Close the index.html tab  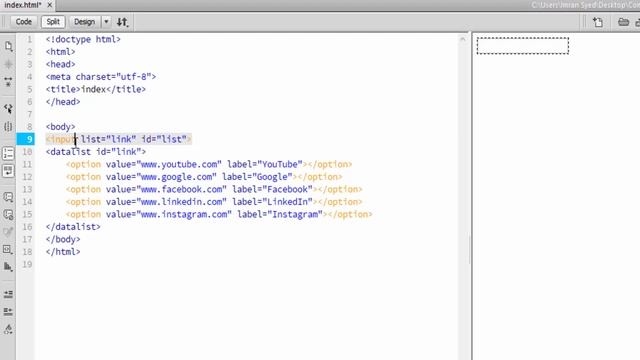point(49,5)
